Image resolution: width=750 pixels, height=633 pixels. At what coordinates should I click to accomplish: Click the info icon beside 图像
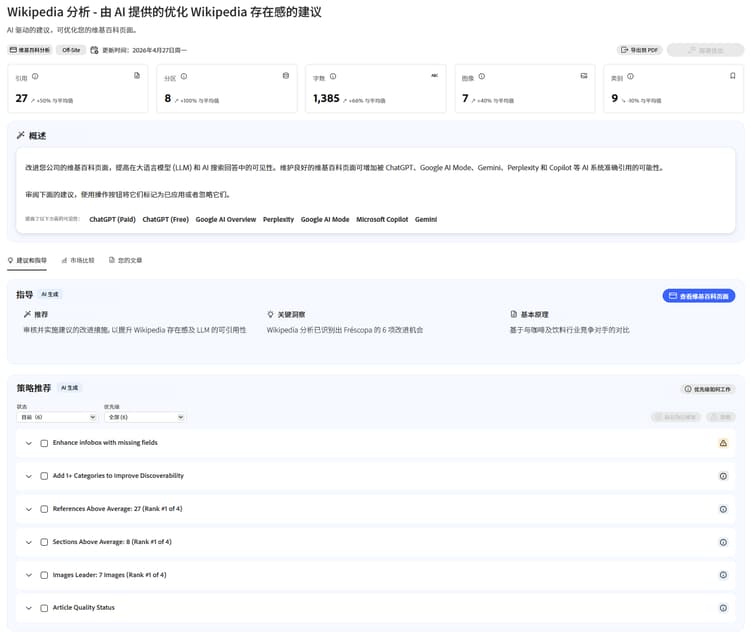(482, 77)
